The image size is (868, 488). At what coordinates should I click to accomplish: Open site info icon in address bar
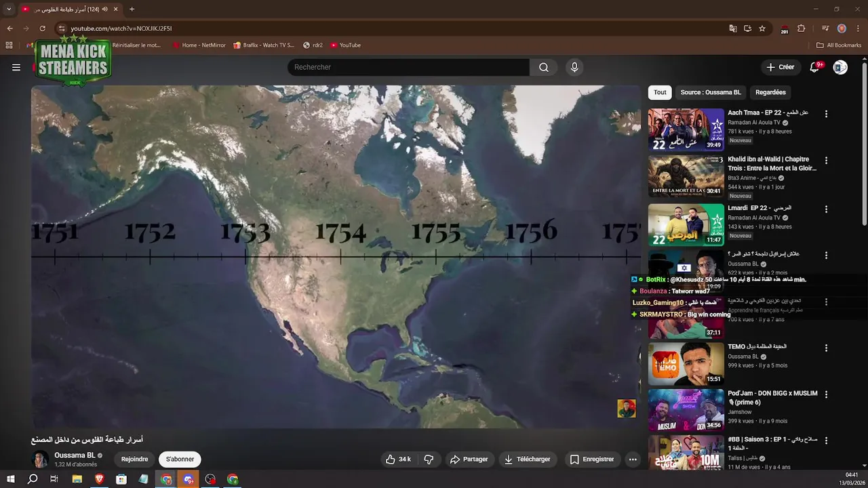coord(62,28)
